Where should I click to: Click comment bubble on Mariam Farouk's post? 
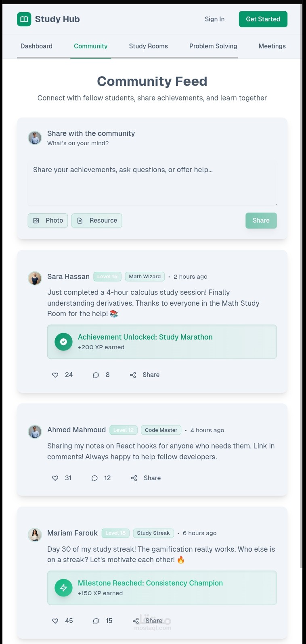[96, 621]
